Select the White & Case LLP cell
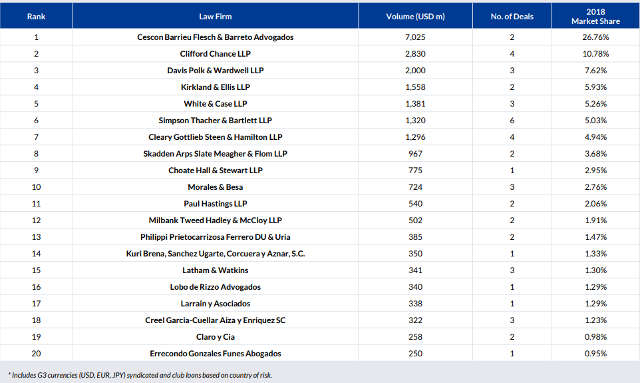The width and height of the screenshot is (640, 383). tap(216, 104)
